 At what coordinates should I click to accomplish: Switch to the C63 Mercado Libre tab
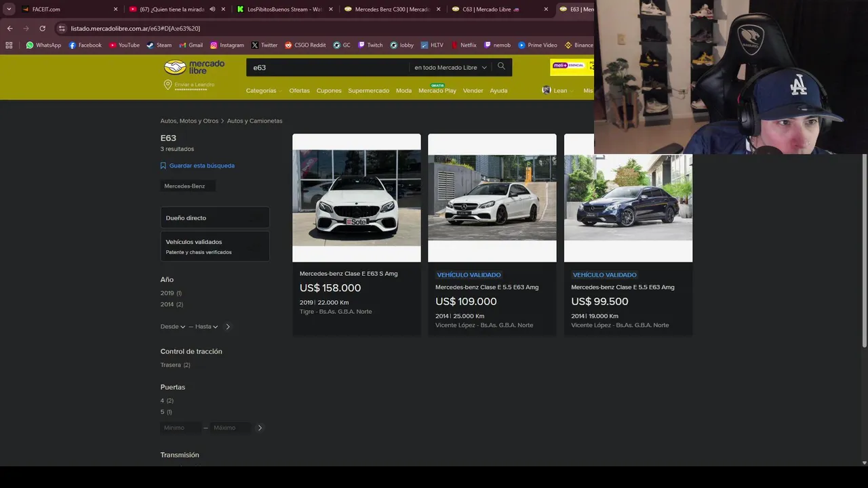[x=500, y=9]
